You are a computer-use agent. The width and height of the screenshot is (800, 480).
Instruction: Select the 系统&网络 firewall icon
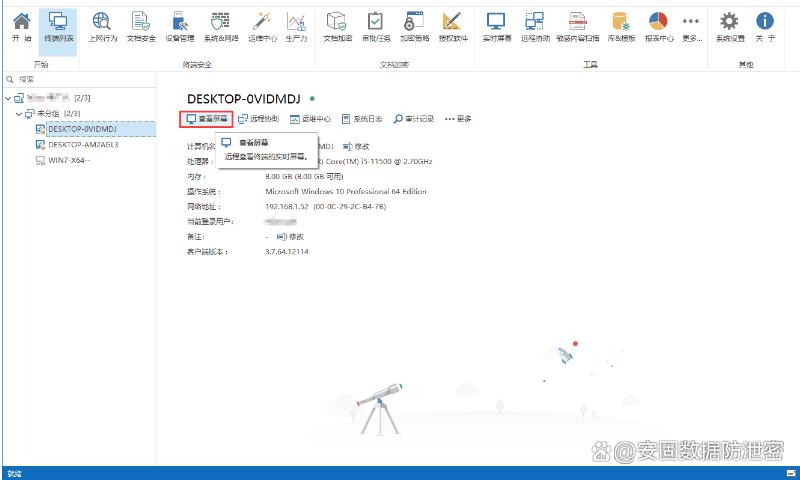click(x=220, y=26)
